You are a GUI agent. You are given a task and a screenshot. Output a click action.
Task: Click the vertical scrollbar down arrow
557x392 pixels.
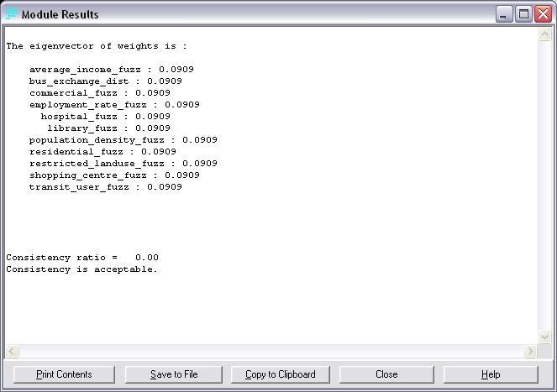[544, 337]
